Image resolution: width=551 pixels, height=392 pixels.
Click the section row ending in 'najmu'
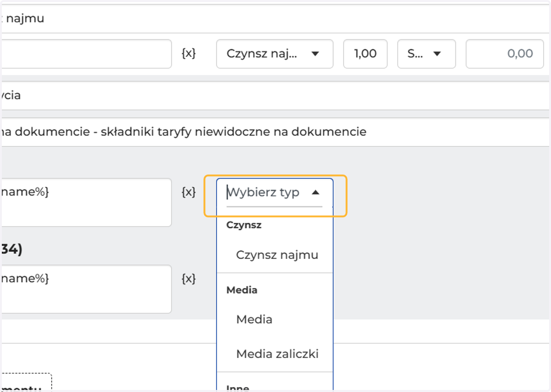(275, 19)
